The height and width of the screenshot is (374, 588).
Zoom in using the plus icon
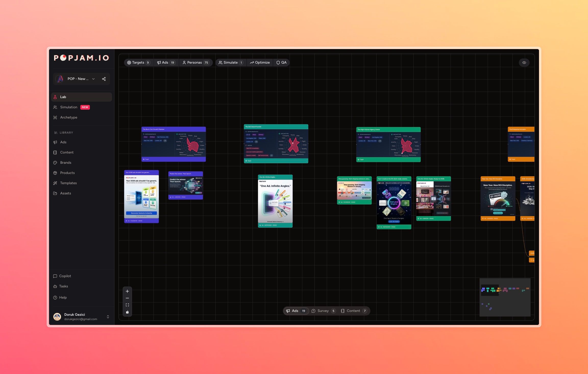pyautogui.click(x=127, y=291)
